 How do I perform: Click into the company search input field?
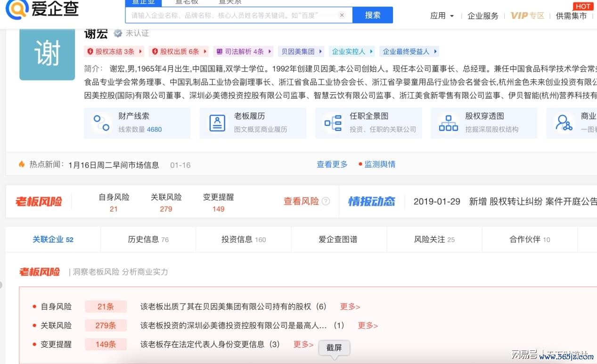pos(239,15)
